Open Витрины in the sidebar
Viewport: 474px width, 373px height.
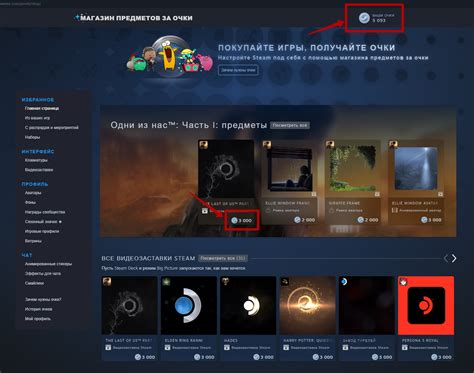(x=33, y=241)
